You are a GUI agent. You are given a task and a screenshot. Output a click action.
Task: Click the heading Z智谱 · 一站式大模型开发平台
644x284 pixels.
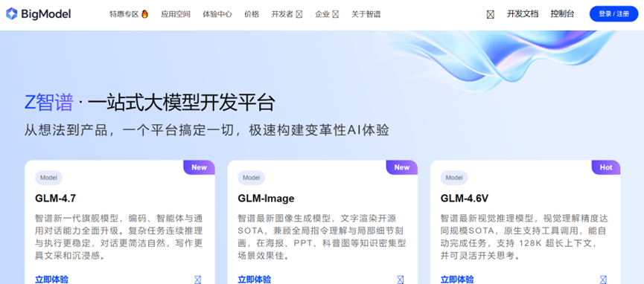[x=150, y=103]
